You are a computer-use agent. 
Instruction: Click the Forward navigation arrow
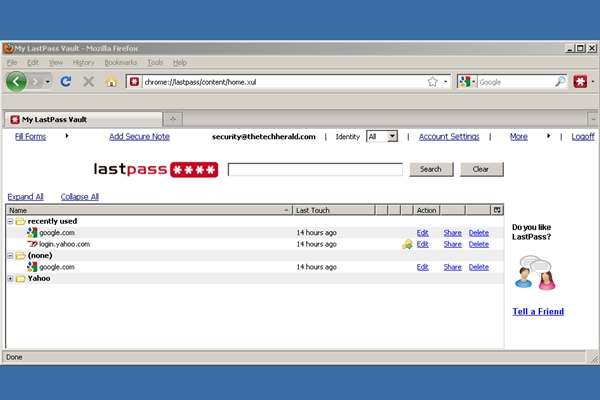point(36,82)
